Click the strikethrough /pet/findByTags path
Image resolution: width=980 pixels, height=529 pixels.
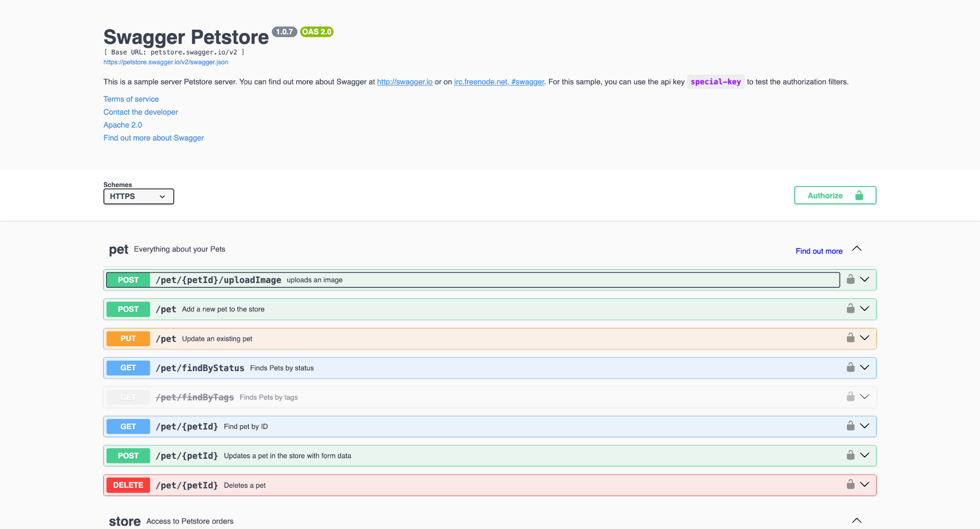click(x=195, y=397)
